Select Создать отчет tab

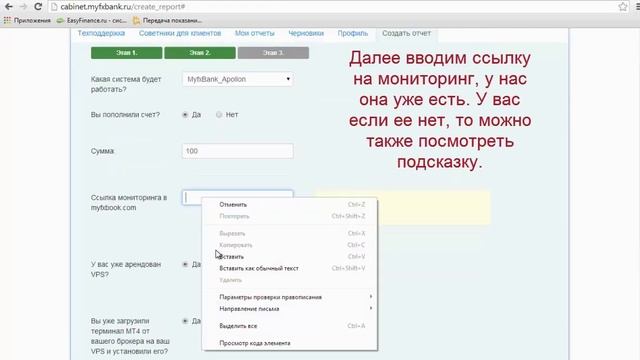point(406,33)
